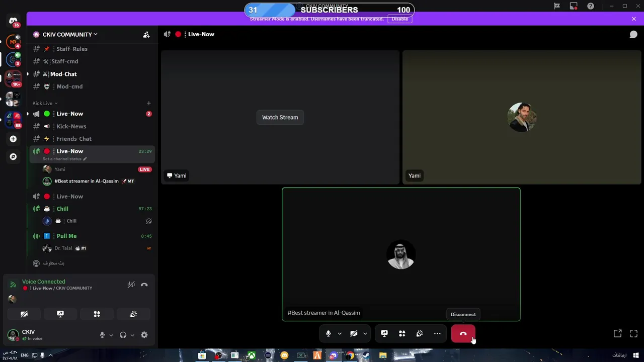Image resolution: width=644 pixels, height=362 pixels.
Task: Enter full screen for the call view
Action: pos(633,333)
